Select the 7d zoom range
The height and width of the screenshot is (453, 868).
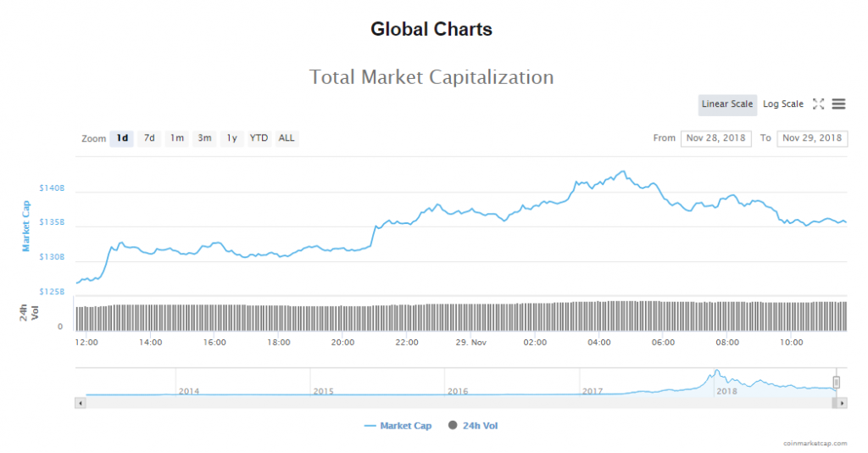(x=149, y=138)
